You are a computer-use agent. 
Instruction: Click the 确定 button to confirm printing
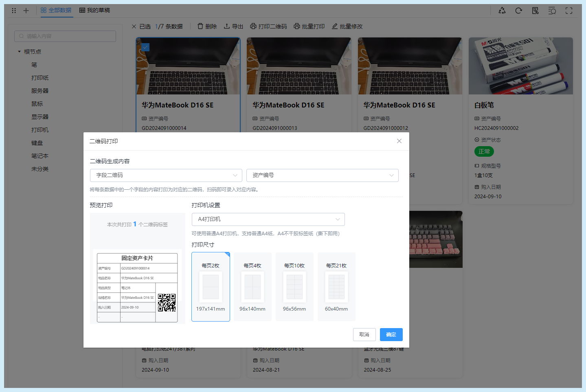tap(391, 335)
